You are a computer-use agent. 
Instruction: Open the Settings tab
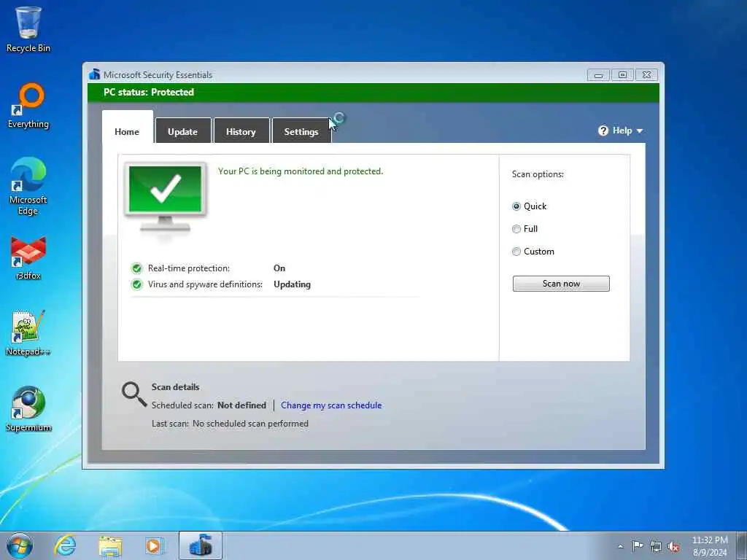(301, 131)
